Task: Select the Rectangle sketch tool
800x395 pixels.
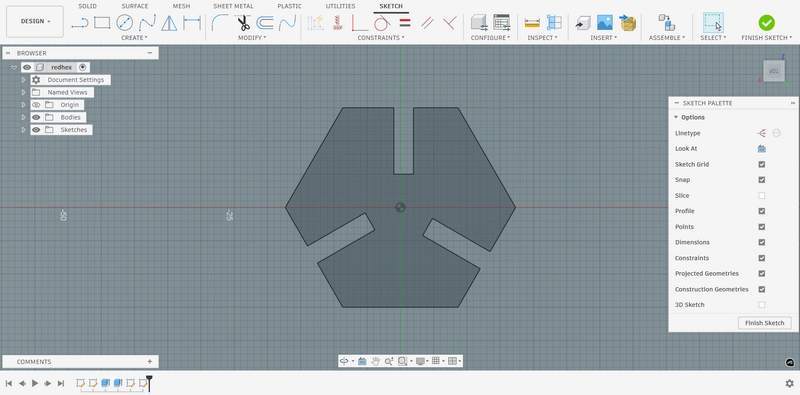Action: click(x=102, y=22)
